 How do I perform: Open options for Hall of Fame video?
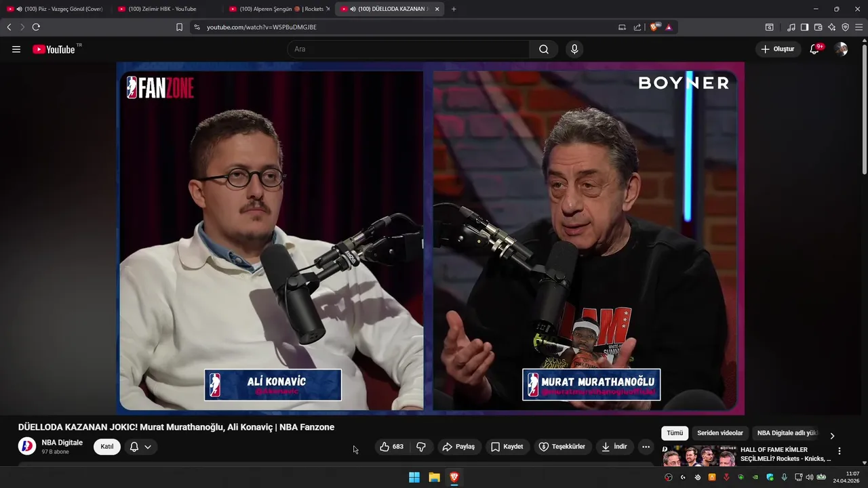click(839, 451)
